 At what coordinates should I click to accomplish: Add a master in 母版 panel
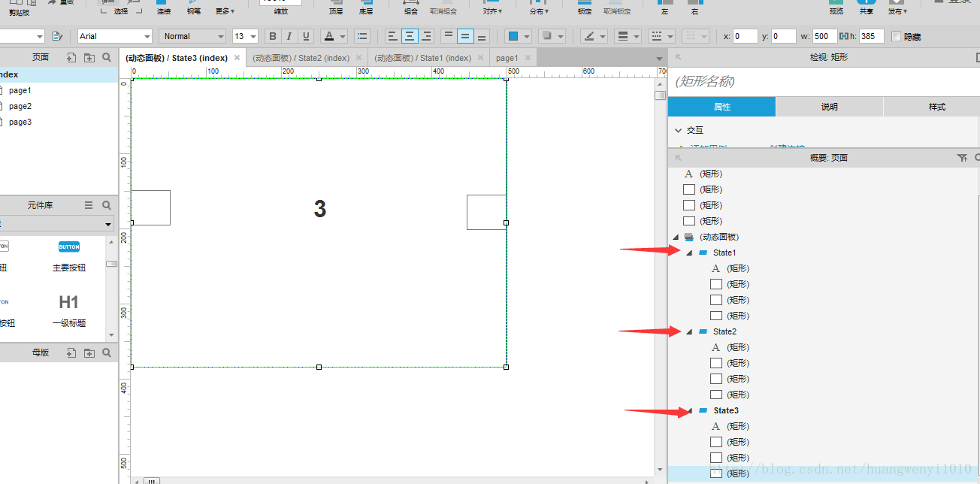point(71,352)
